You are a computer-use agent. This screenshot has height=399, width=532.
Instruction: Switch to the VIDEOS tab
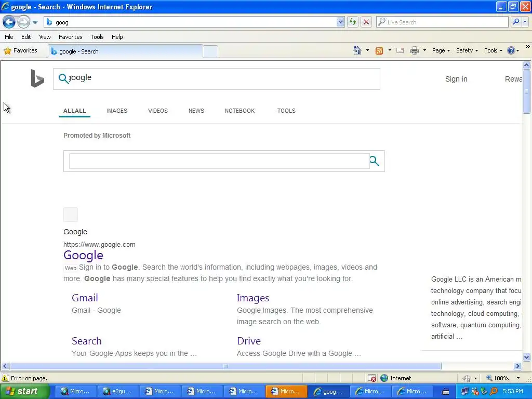(158, 111)
